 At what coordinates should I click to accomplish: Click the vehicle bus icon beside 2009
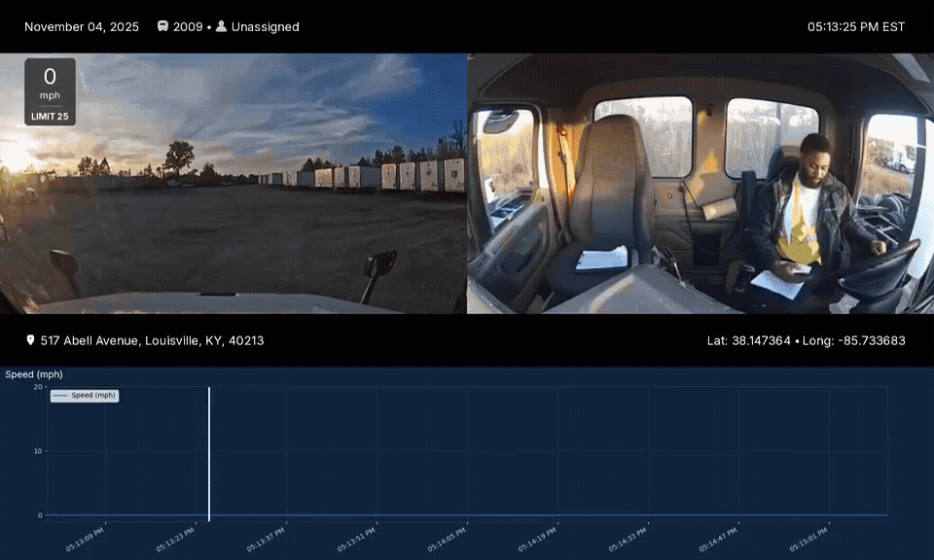point(162,26)
